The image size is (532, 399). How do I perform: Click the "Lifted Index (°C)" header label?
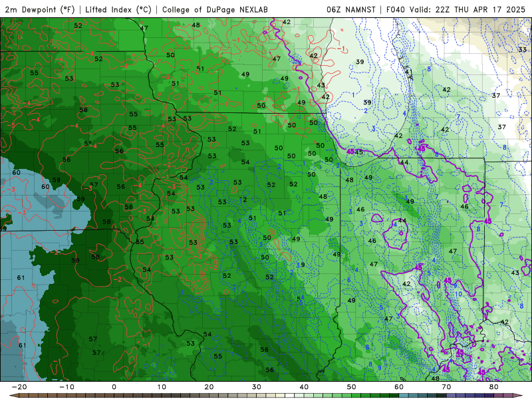point(118,9)
